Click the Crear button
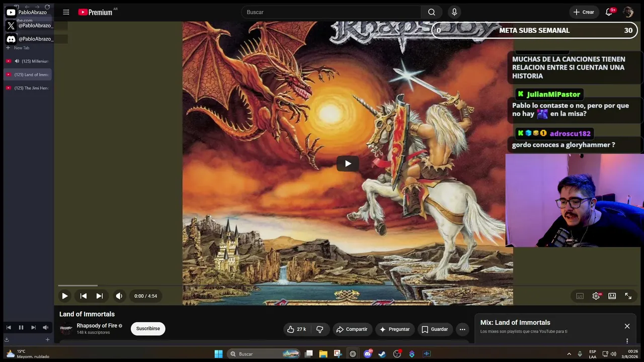 pyautogui.click(x=584, y=12)
